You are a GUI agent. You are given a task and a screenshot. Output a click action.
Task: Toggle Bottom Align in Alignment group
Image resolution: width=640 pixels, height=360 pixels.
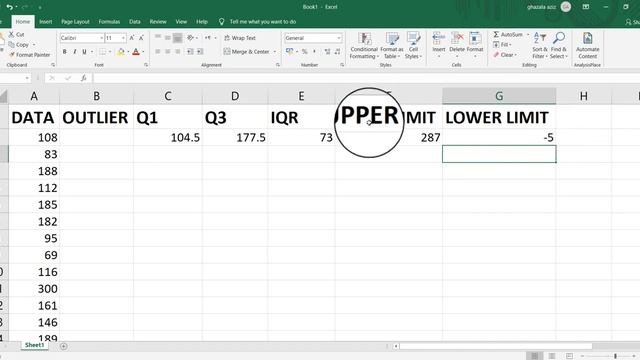[x=178, y=38]
